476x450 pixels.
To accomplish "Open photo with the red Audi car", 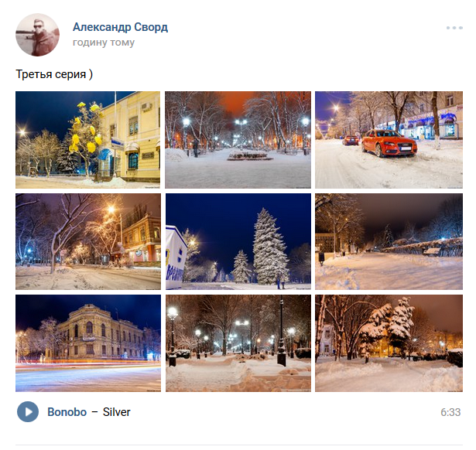I will [x=389, y=140].
